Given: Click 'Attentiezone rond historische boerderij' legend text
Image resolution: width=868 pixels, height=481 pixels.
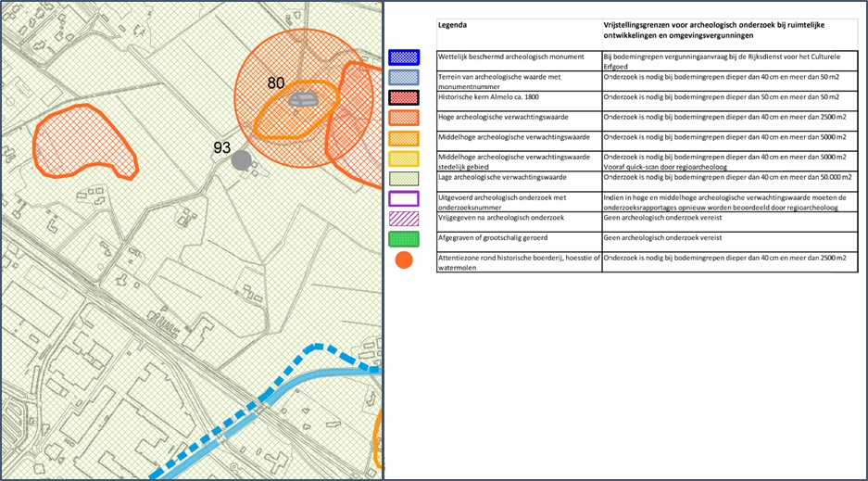Looking at the screenshot, I should coord(519,262).
